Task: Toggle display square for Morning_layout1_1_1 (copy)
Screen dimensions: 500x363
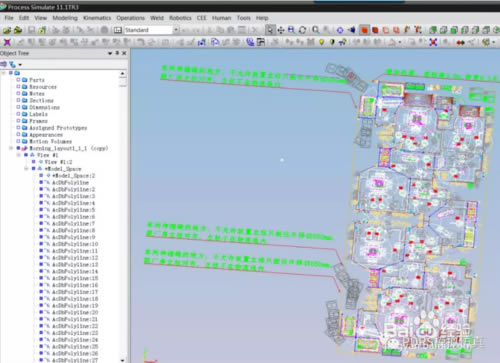Action: (x=18, y=148)
